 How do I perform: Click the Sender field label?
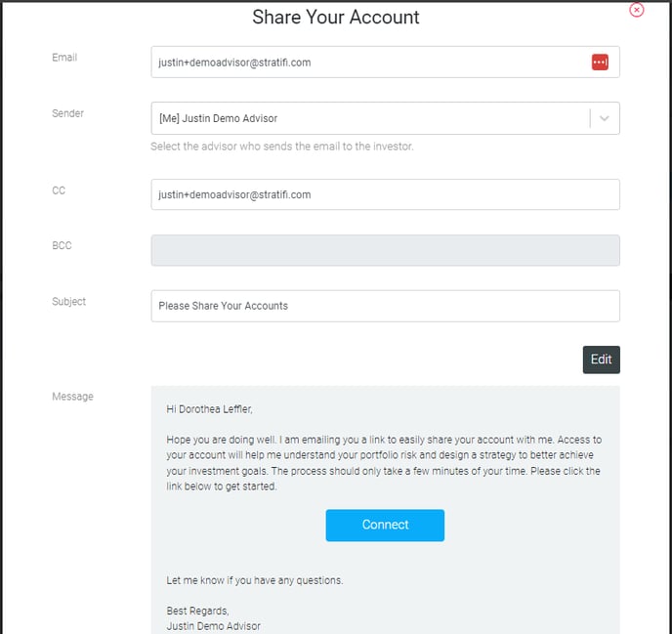click(67, 113)
